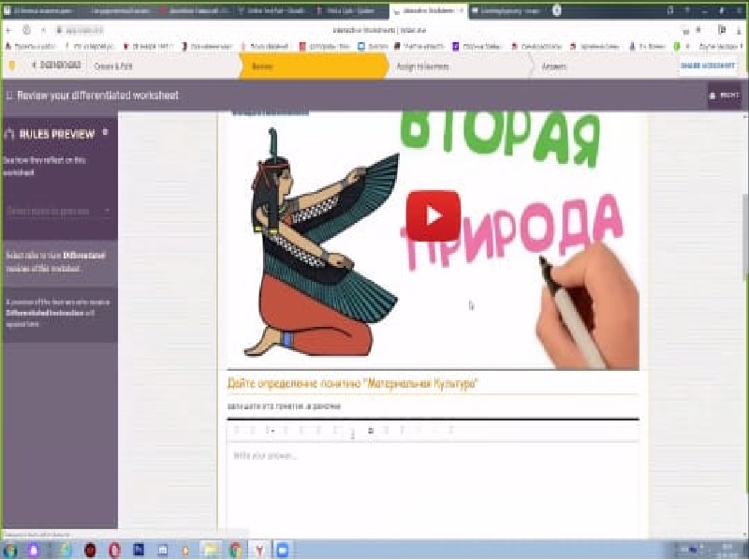This screenshot has width=749, height=560.
Task: Click the browser back arrow
Action: (x=8, y=30)
